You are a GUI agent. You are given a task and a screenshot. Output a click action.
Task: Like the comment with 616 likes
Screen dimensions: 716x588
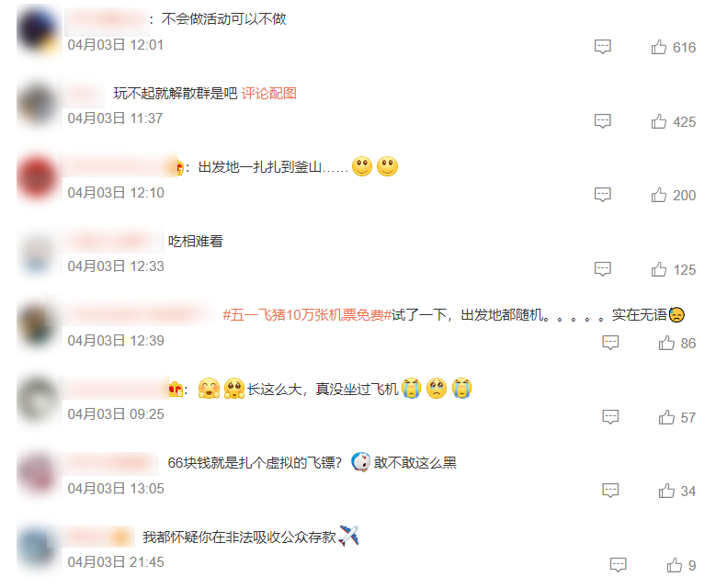(658, 47)
